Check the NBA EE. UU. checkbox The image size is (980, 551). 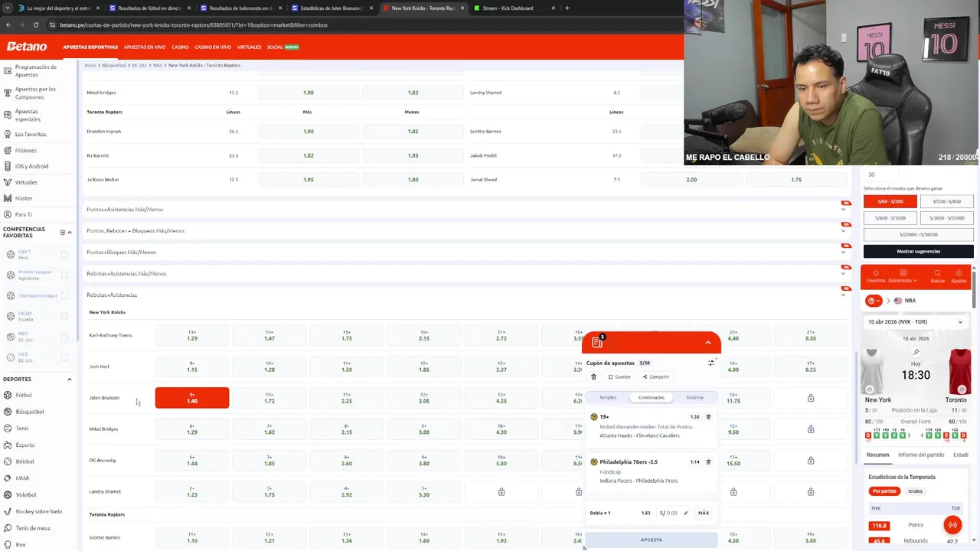click(x=64, y=337)
